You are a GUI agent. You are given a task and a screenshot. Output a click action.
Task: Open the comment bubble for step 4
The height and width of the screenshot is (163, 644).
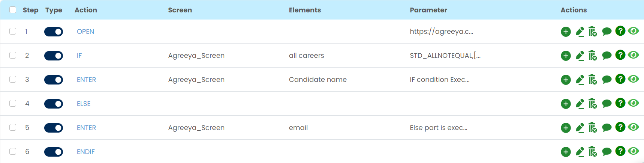607,104
